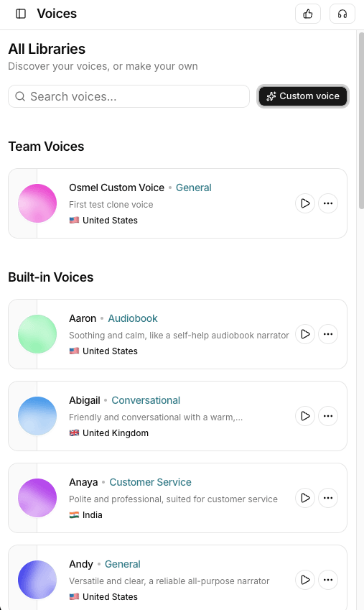Click the magnifier icon in search box

coord(20,96)
